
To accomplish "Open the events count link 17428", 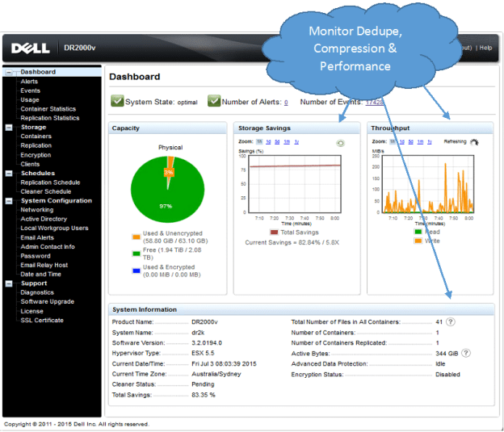I will pyautogui.click(x=375, y=102).
